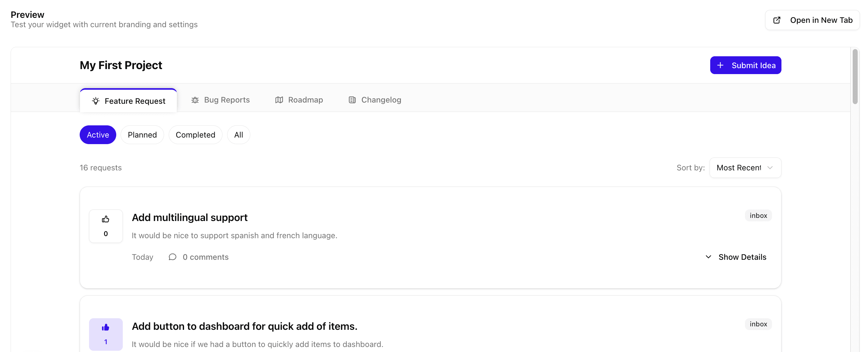
Task: Select the All requests filter
Action: pyautogui.click(x=238, y=134)
